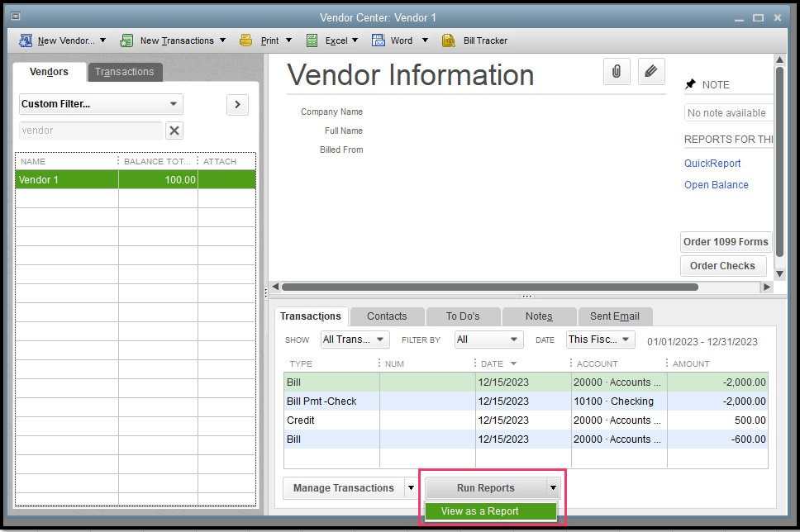
Task: Click the Run Reports button
Action: coord(486,488)
